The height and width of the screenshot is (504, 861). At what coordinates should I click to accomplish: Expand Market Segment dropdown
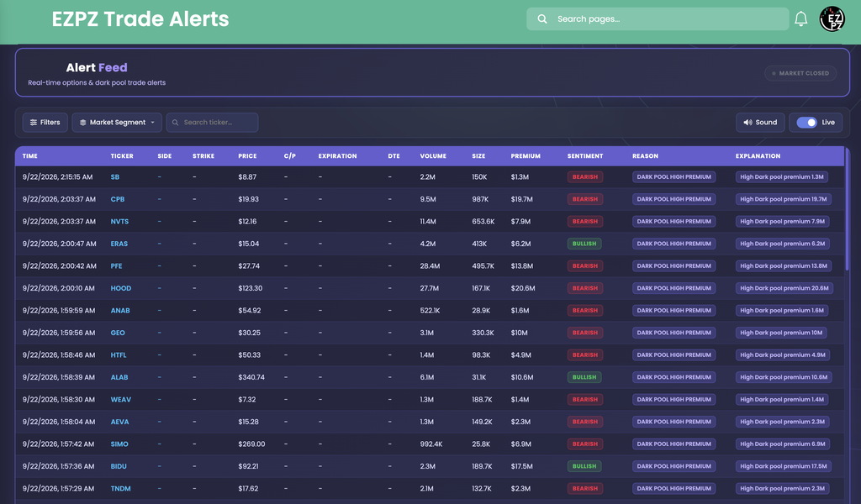117,123
